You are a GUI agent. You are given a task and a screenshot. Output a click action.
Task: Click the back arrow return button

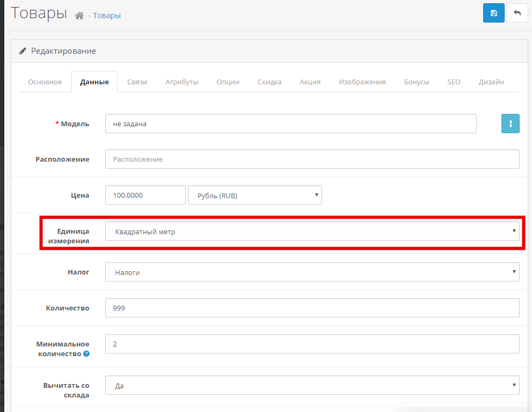click(x=517, y=13)
